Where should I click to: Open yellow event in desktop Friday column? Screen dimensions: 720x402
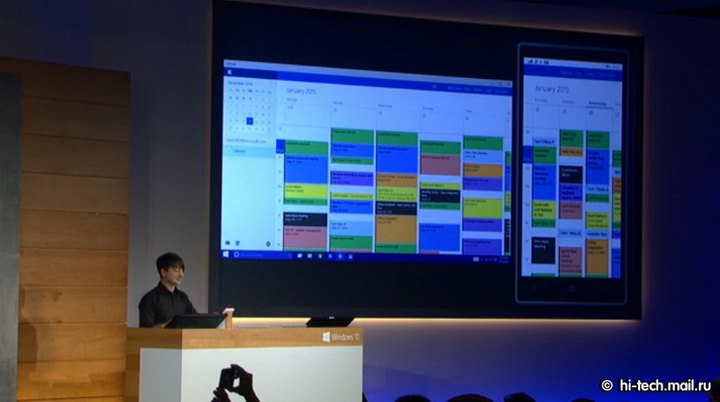tap(483, 208)
